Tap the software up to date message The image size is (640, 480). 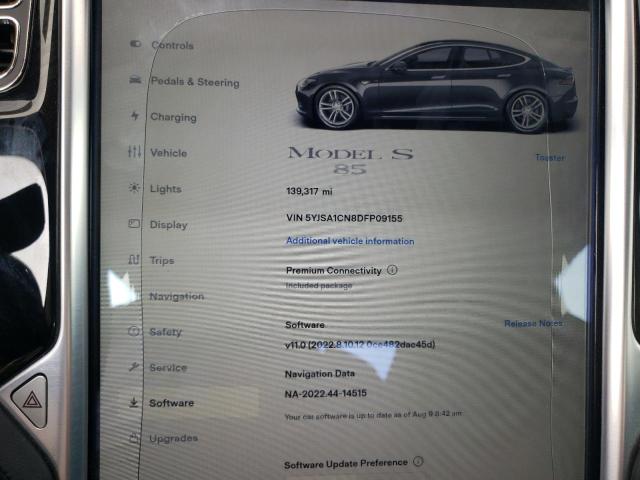[373, 416]
